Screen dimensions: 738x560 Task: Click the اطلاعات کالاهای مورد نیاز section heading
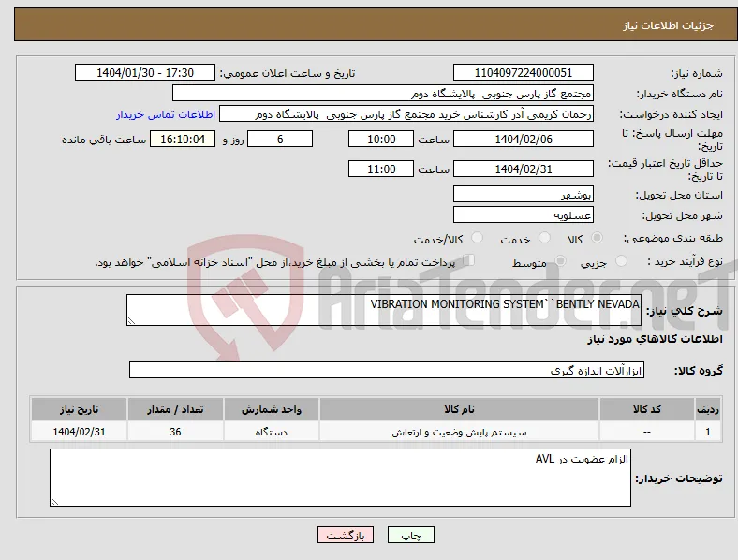[655, 339]
